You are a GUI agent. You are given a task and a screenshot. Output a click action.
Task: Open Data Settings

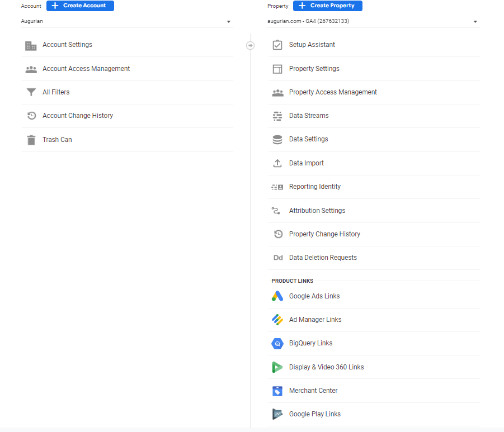(x=374, y=140)
